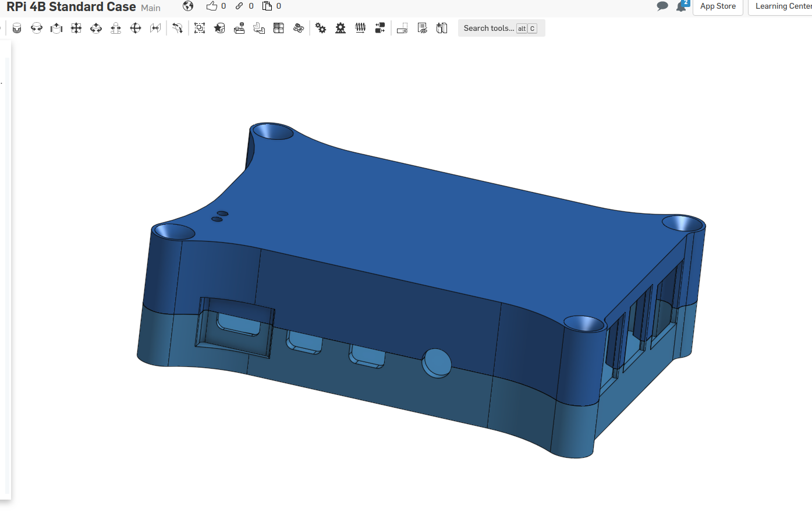Viewport: 812px width, 520px height.
Task: Click the globe public document icon
Action: point(188,6)
